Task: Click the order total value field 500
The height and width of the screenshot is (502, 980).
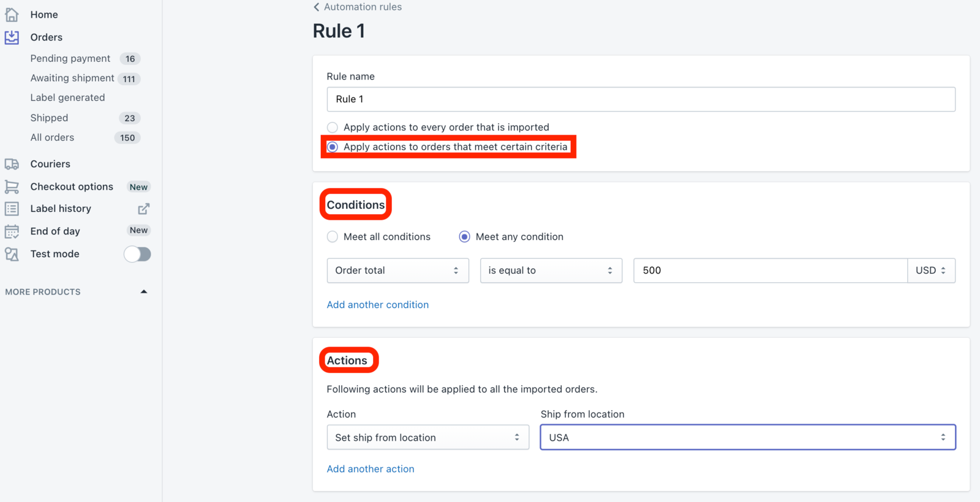Action: click(x=770, y=271)
